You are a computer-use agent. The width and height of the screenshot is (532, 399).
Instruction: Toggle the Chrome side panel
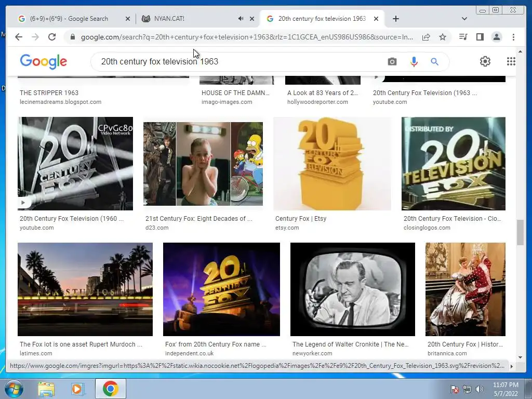(480, 37)
